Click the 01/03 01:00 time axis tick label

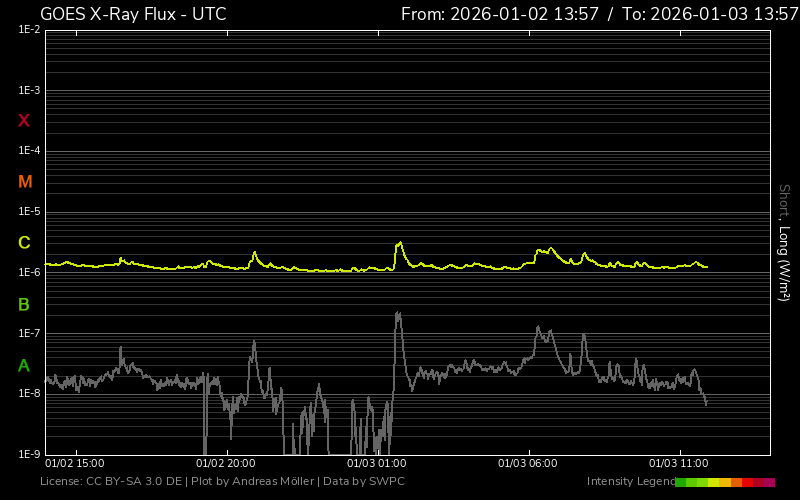click(375, 464)
